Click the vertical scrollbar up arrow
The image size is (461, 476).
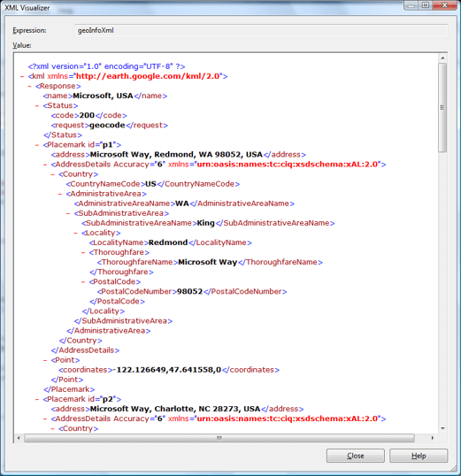[x=442, y=58]
